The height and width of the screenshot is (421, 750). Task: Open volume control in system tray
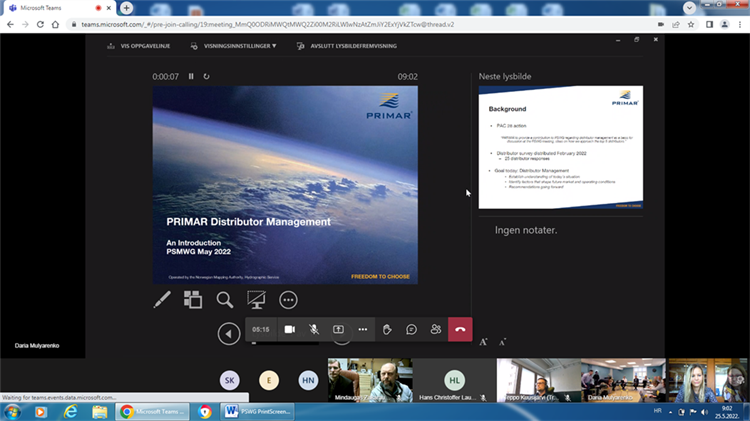point(704,412)
